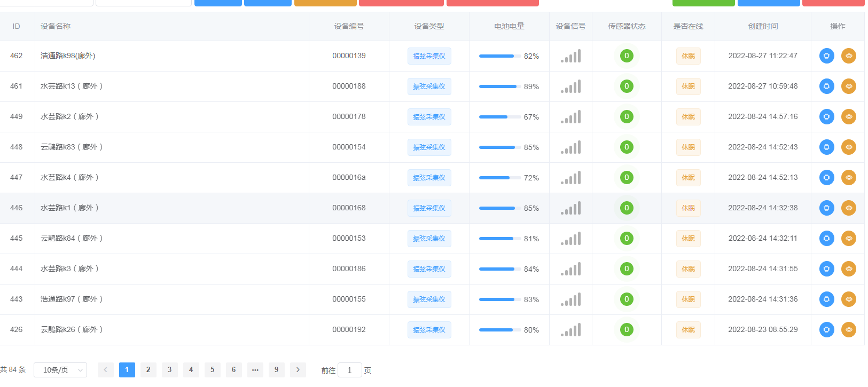
Task: Click the blue chip icon for 浩通路k97
Action: 826,299
